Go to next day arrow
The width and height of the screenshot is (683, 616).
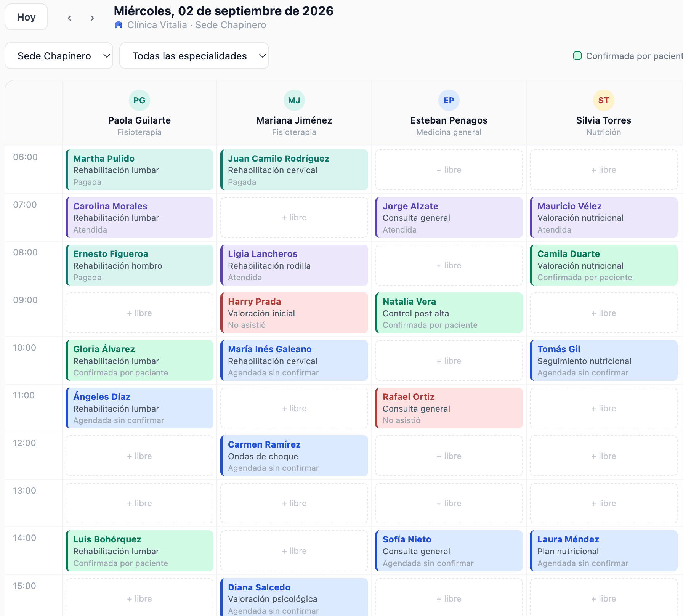point(92,18)
